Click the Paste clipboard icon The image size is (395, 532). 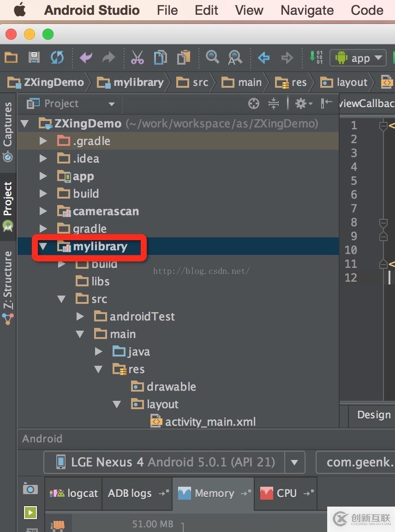tap(184, 57)
